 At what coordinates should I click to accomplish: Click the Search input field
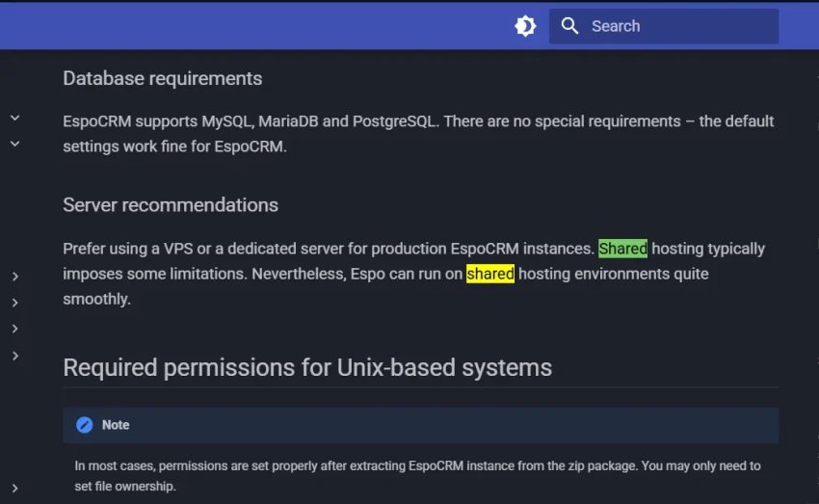663,26
